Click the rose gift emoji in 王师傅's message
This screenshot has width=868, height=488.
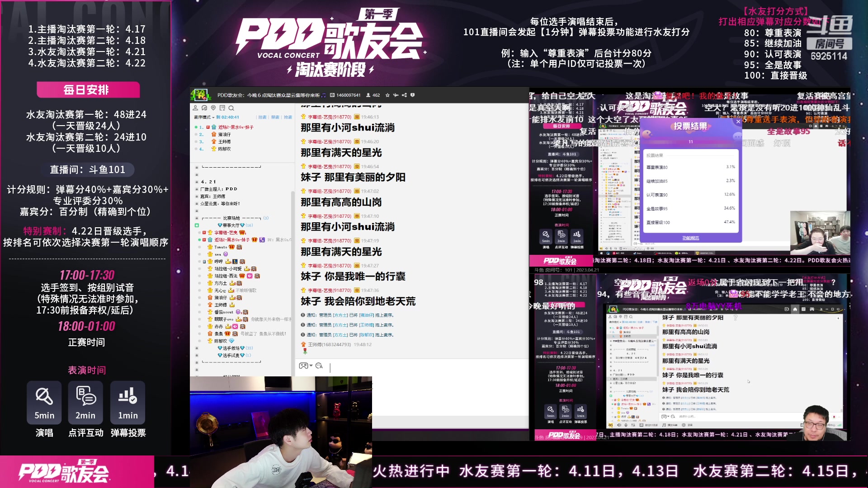[x=305, y=351]
